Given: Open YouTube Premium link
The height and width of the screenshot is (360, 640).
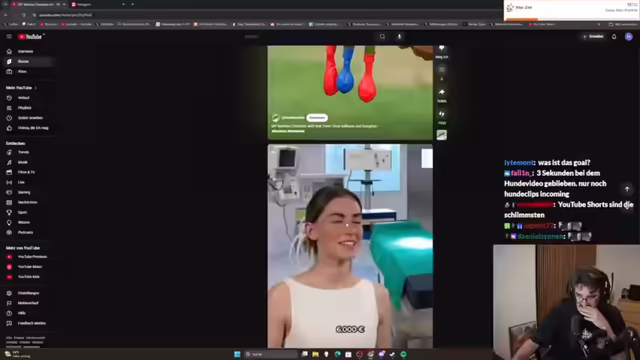Looking at the screenshot, I should 27,257.
